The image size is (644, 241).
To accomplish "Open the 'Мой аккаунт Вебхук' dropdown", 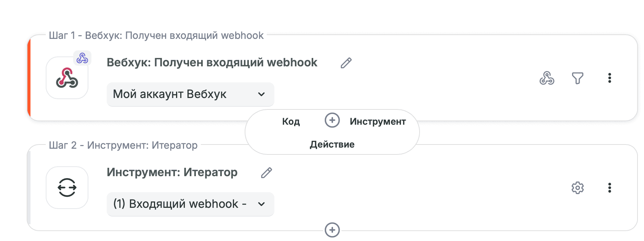I will pyautogui.click(x=191, y=94).
